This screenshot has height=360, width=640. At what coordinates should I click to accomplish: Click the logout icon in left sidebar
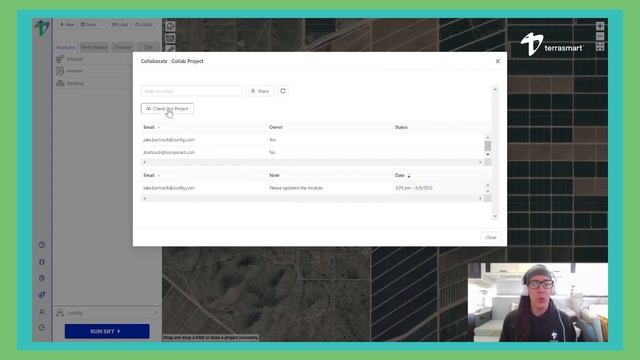click(42, 328)
